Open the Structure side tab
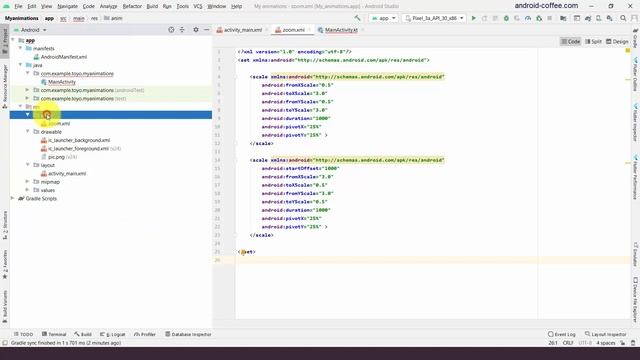Screen dimensions: 640x360 coord(5,225)
